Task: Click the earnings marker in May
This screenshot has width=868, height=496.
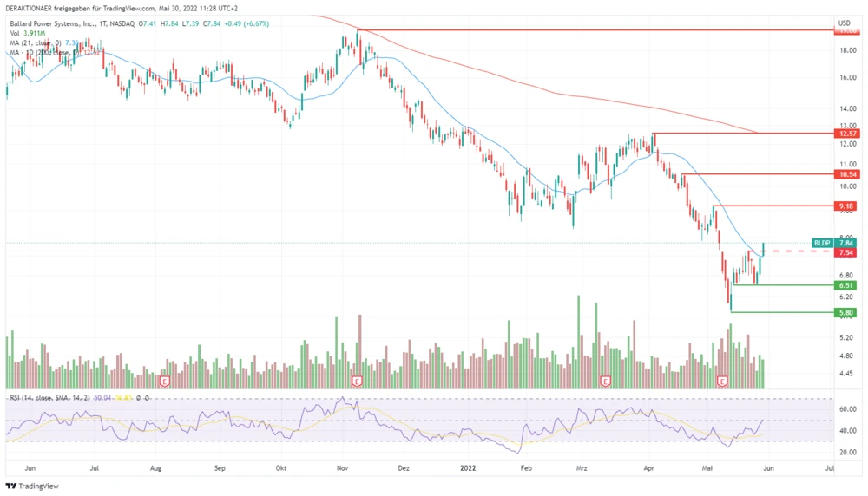Action: click(x=722, y=381)
